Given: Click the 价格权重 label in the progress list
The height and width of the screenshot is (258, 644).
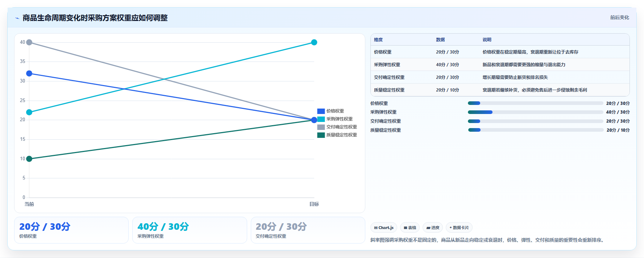Looking at the screenshot, I should 379,103.
